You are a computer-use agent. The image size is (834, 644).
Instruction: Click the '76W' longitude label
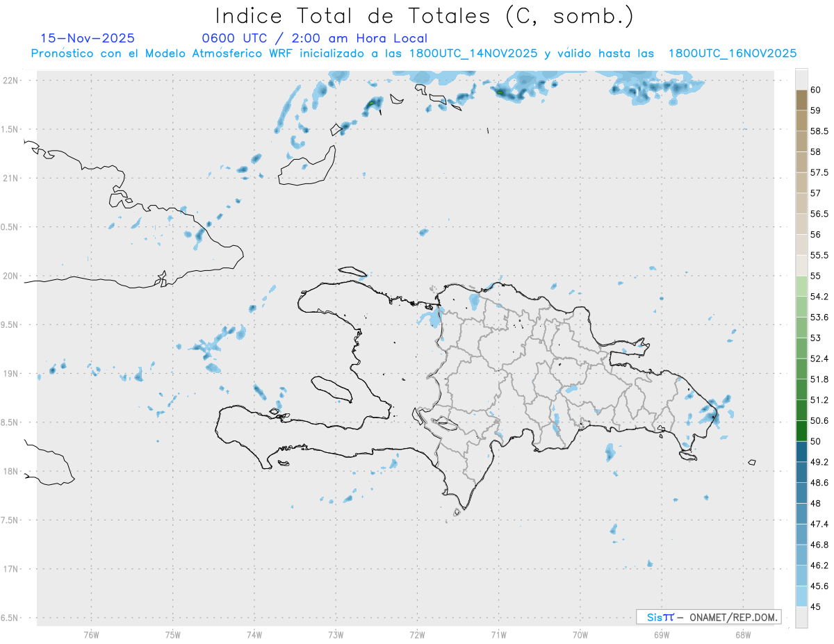pyautogui.click(x=91, y=635)
